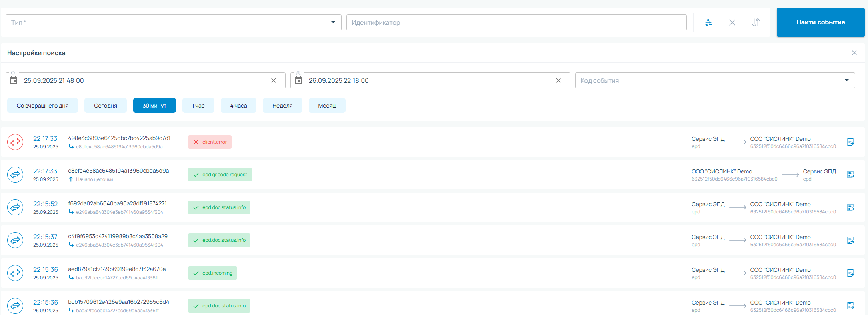Screen dimensions: 868x315
Task: Clear search fields with the X icon
Action: [x=732, y=22]
